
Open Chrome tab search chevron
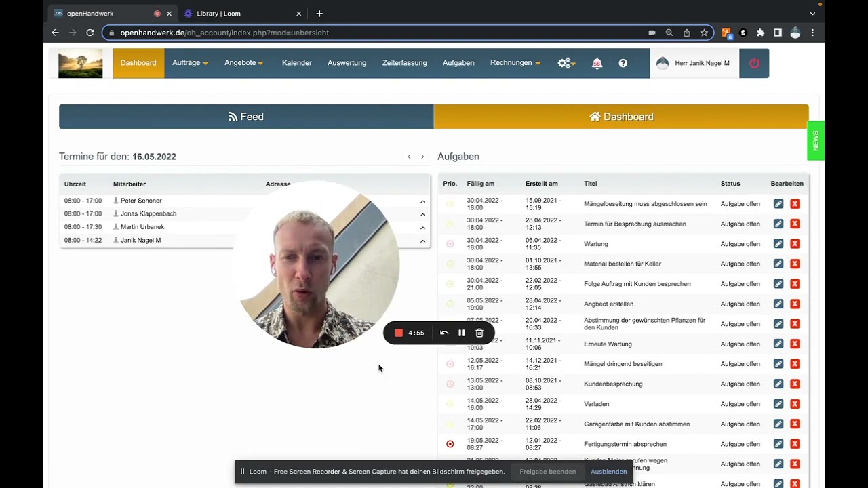(812, 14)
